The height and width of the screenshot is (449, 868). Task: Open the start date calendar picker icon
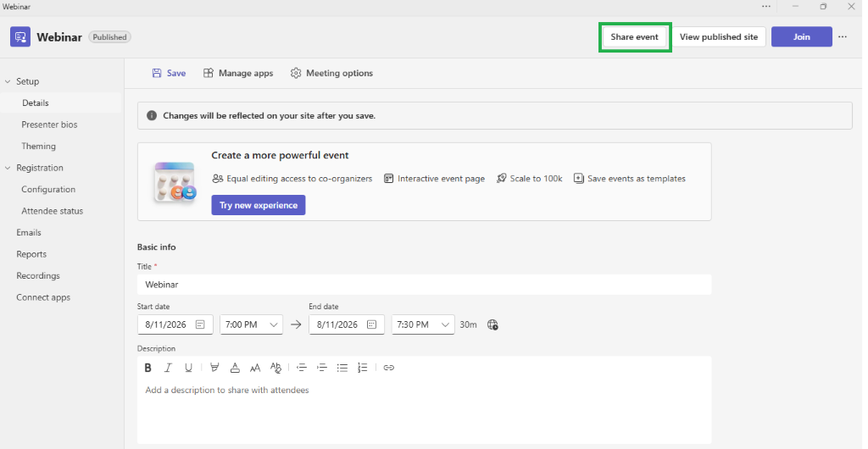tap(200, 324)
